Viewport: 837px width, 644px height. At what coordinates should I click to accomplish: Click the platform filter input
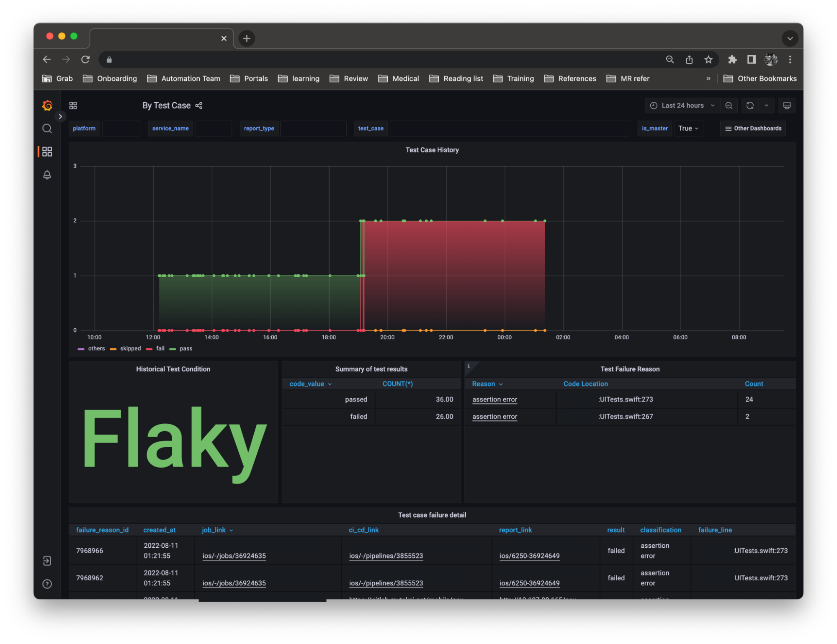[121, 129]
